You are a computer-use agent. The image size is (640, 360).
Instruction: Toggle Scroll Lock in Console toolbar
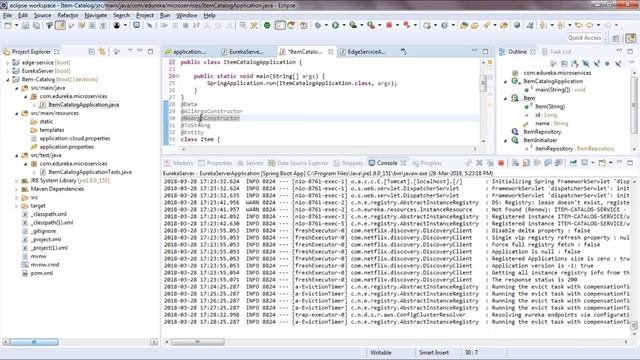[526, 163]
